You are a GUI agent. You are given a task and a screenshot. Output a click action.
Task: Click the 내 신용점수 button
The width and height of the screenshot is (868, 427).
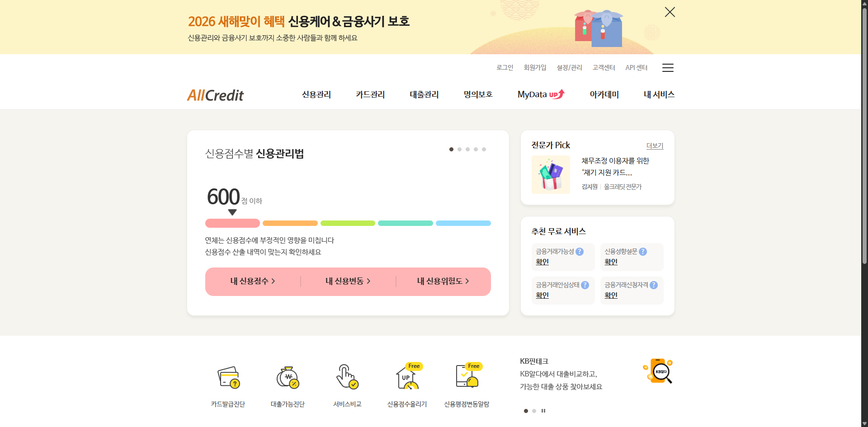[x=252, y=281]
